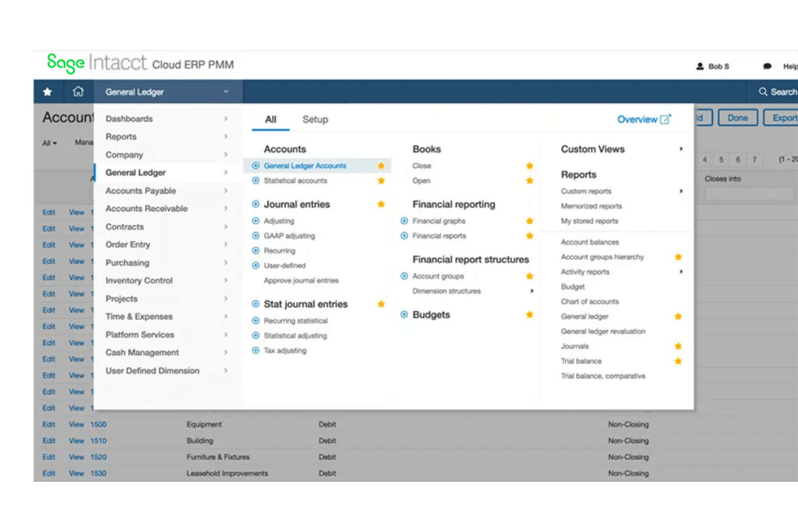The image size is (798, 532).
Task: Open Search using the magnifier icon
Action: [x=762, y=92]
